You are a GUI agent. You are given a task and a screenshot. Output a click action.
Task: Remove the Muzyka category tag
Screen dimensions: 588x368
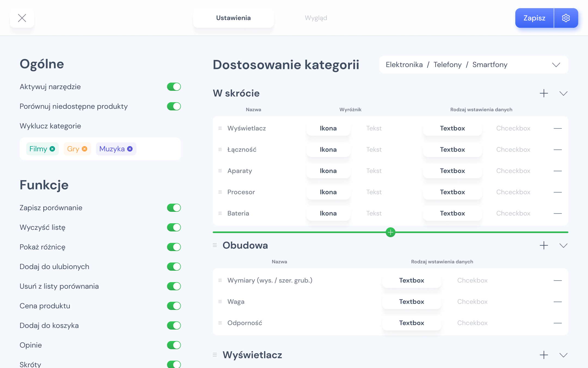pos(130,149)
